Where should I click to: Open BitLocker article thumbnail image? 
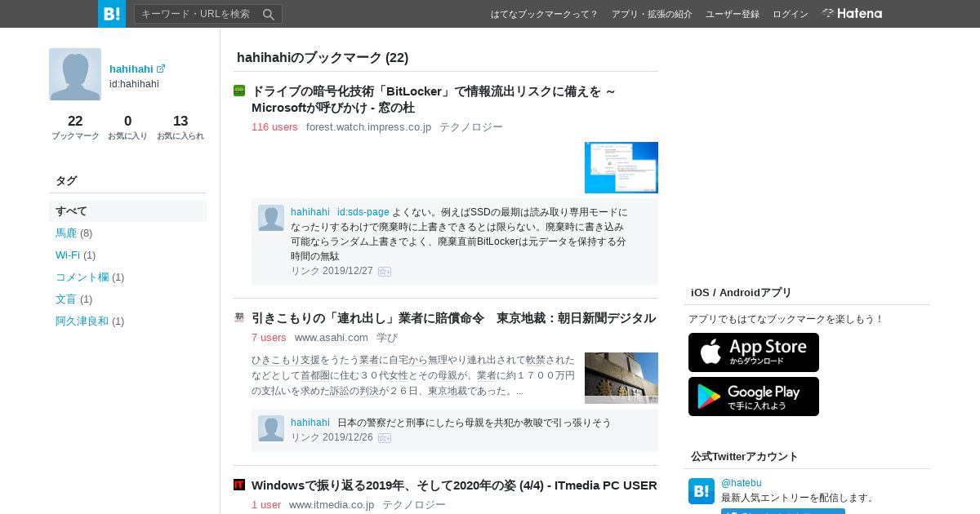pyautogui.click(x=621, y=167)
